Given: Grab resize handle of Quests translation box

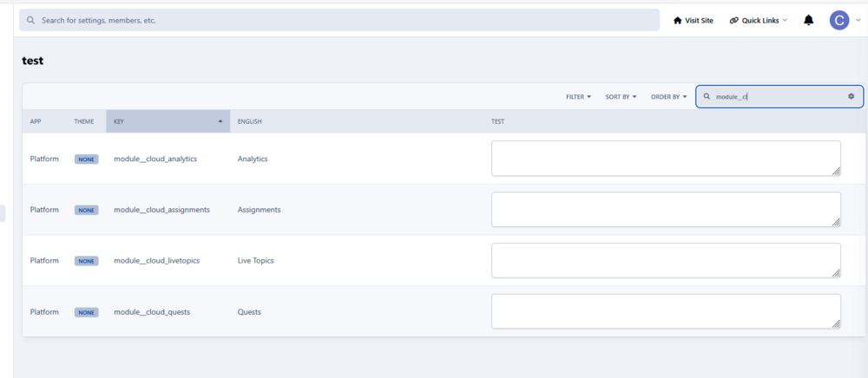Looking at the screenshot, I should 837,324.
